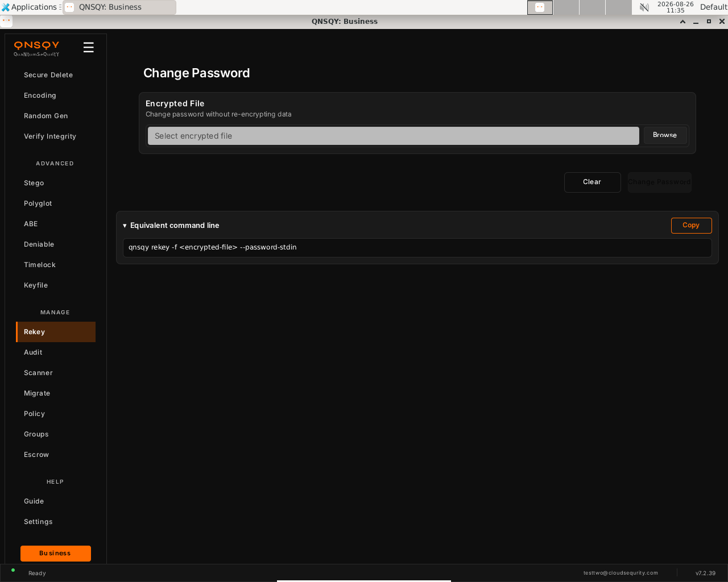Click the qnsqy rekey command text
Viewport: 728px width, 582px height.
(x=213, y=247)
